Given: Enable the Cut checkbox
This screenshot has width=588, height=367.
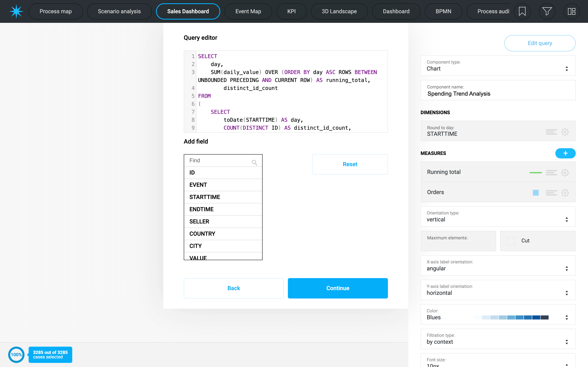Looking at the screenshot, I should 511,241.
